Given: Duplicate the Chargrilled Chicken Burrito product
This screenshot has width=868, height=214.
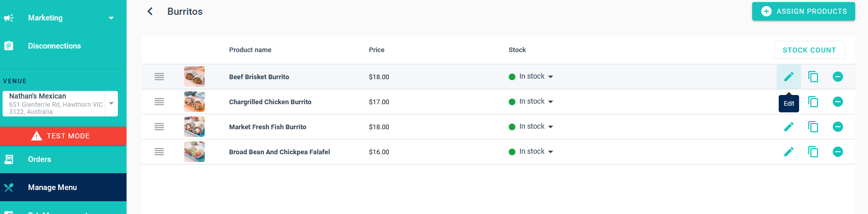Looking at the screenshot, I should coord(813,102).
